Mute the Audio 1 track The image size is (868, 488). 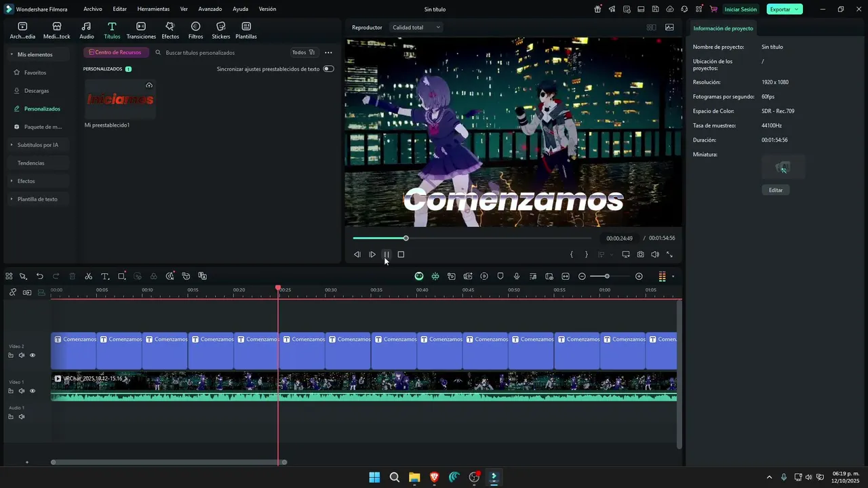coord(22,417)
